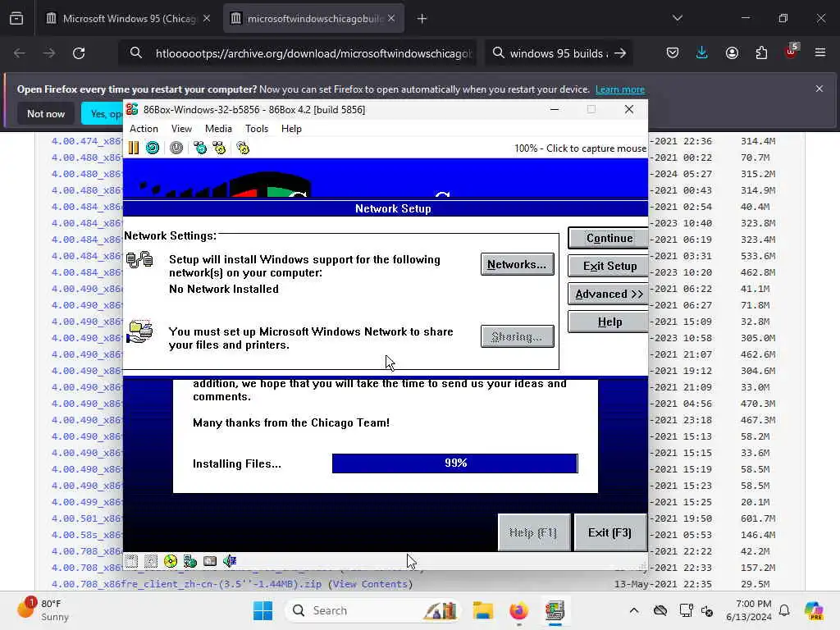840x630 pixels.
Task: Expand Advanced >> network options
Action: point(609,294)
